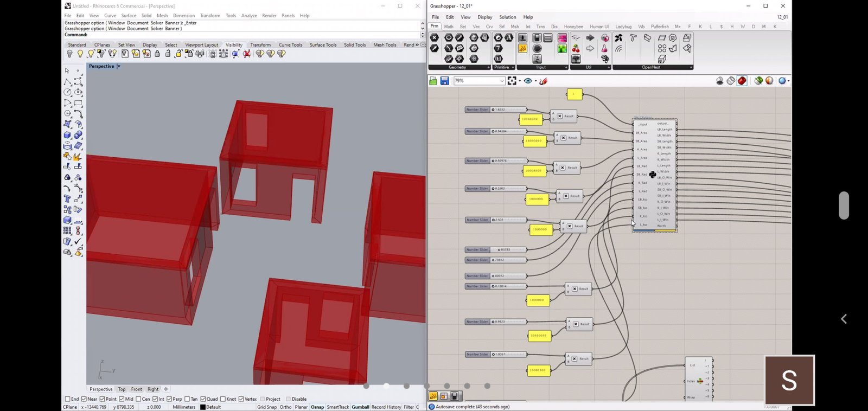Click the Grasshopper save file icon

click(444, 81)
